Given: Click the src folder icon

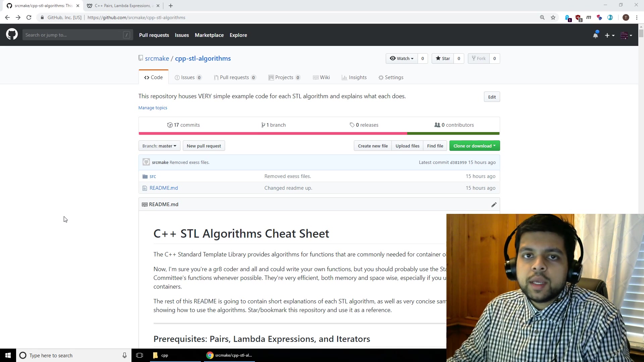Looking at the screenshot, I should (x=145, y=176).
